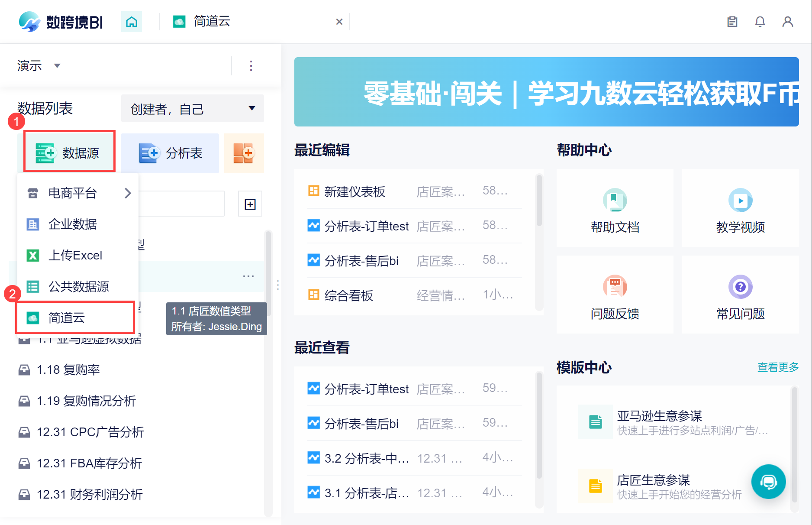Open the 亚马逊生意参谋 template

(673, 422)
